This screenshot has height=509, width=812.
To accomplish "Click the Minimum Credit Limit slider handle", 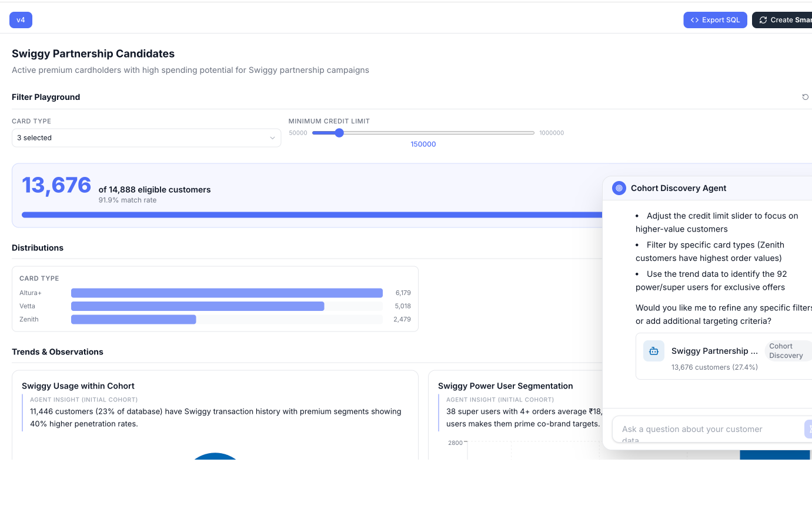I will pos(339,133).
